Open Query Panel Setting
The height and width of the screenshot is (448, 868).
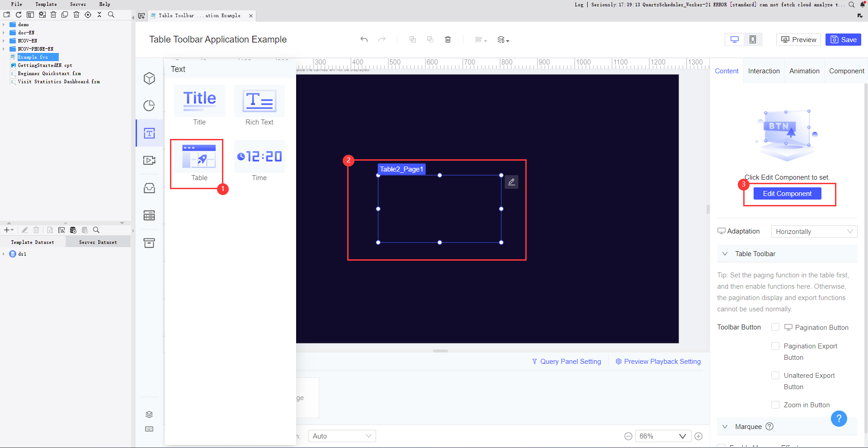pyautogui.click(x=571, y=361)
